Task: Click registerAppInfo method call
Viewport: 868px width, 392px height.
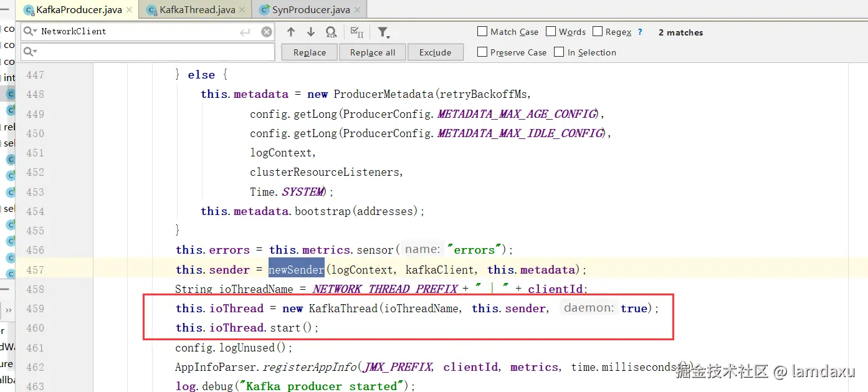Action: tap(310, 367)
